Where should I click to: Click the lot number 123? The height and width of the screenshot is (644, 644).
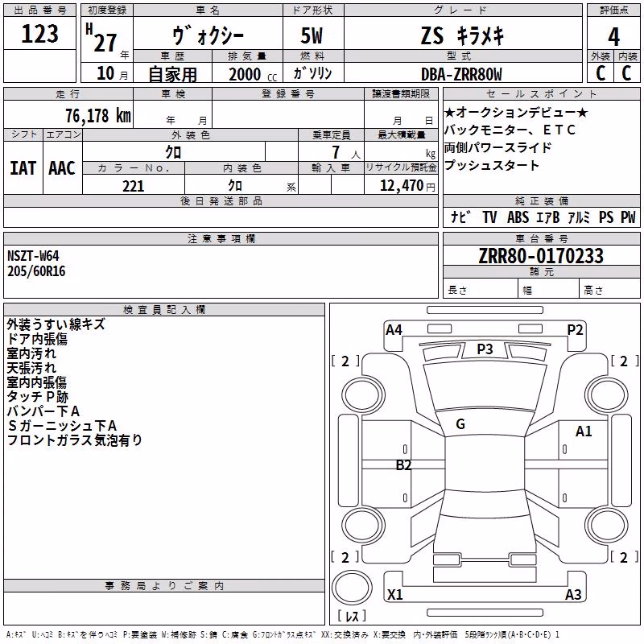pos(39,34)
